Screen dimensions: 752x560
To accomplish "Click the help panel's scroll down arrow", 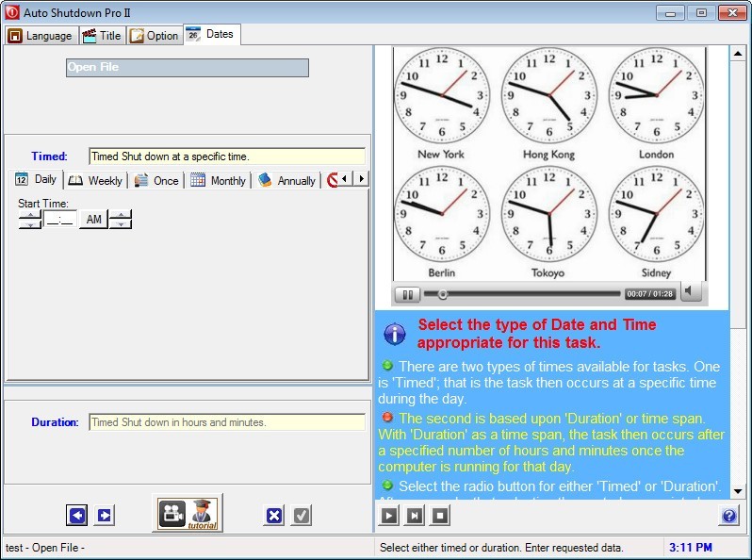I will pyautogui.click(x=738, y=491).
